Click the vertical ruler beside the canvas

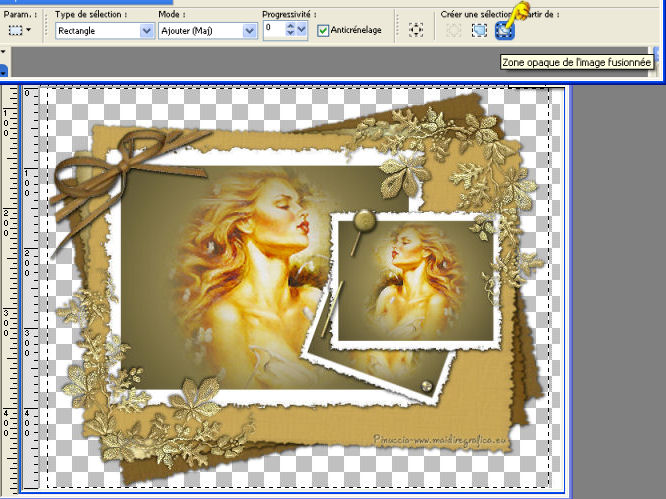[30, 288]
